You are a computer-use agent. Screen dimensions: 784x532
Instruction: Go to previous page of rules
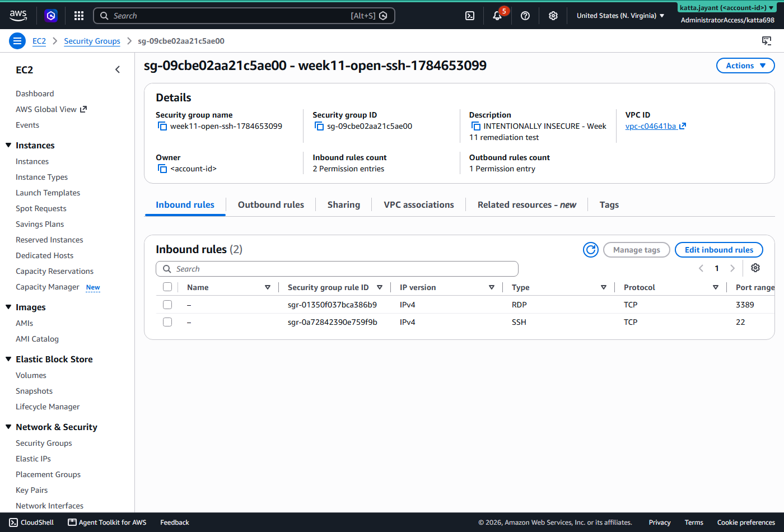[x=701, y=268]
